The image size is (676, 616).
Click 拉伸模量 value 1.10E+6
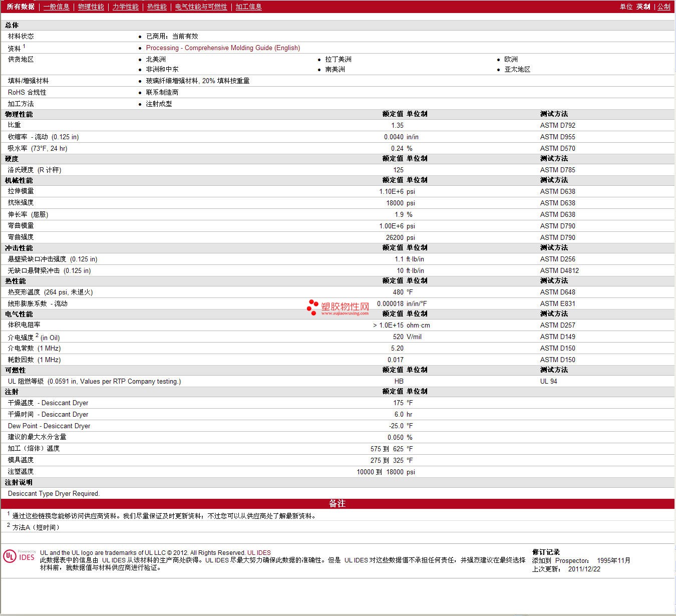click(392, 191)
